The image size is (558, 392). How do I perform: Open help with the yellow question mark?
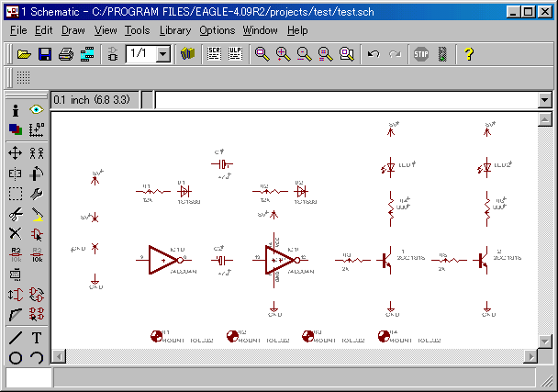pyautogui.click(x=469, y=54)
